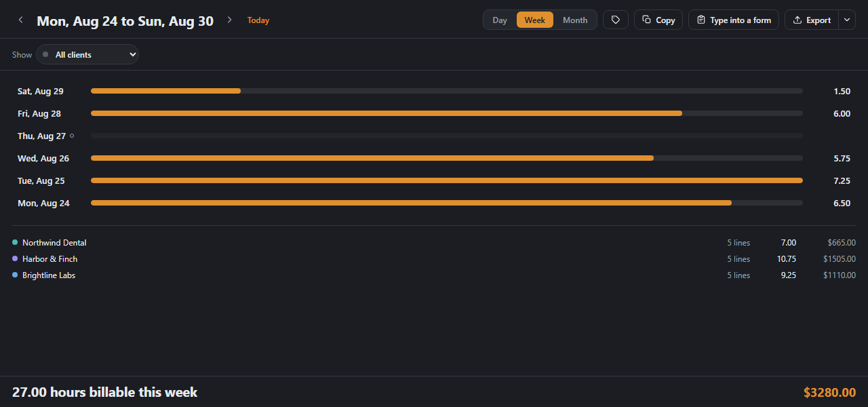The image size is (868, 407).
Task: Expand the Harbor & Finch client row
Action: pos(434,259)
